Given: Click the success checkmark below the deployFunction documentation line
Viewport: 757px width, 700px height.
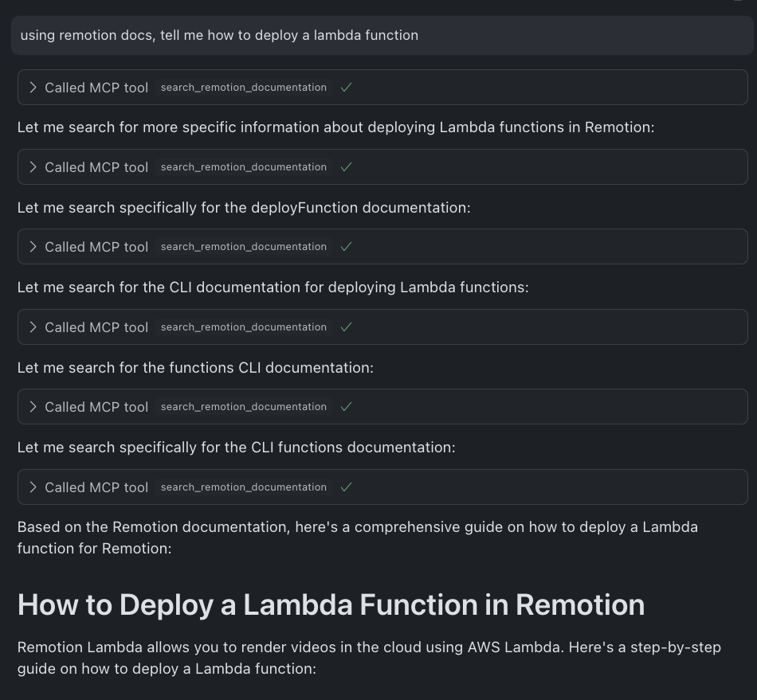Looking at the screenshot, I should [x=346, y=247].
